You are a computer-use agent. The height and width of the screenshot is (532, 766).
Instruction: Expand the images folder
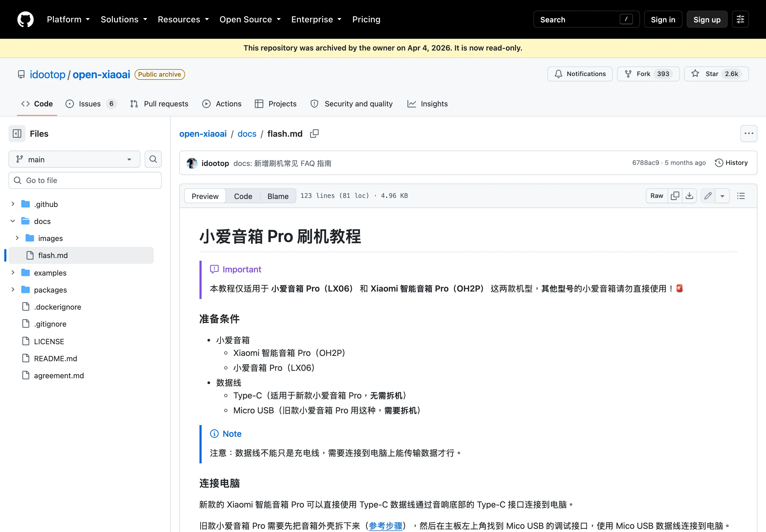coord(17,238)
